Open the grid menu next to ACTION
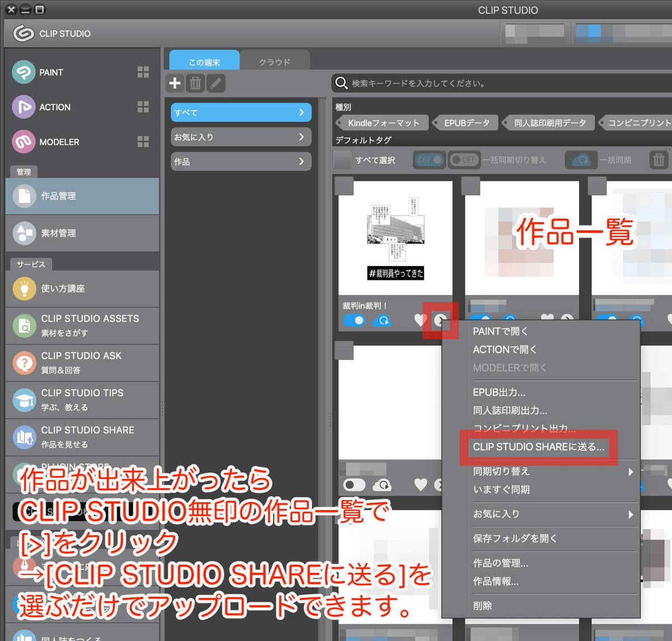This screenshot has height=641, width=672. click(143, 107)
